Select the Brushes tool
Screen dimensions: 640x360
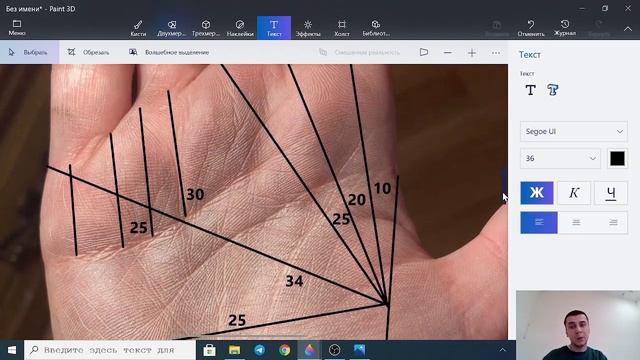pyautogui.click(x=138, y=28)
